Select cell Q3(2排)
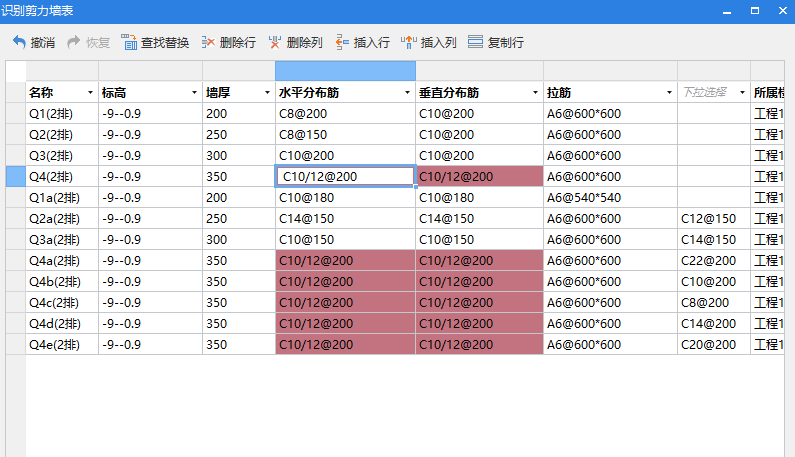 [x=62, y=156]
